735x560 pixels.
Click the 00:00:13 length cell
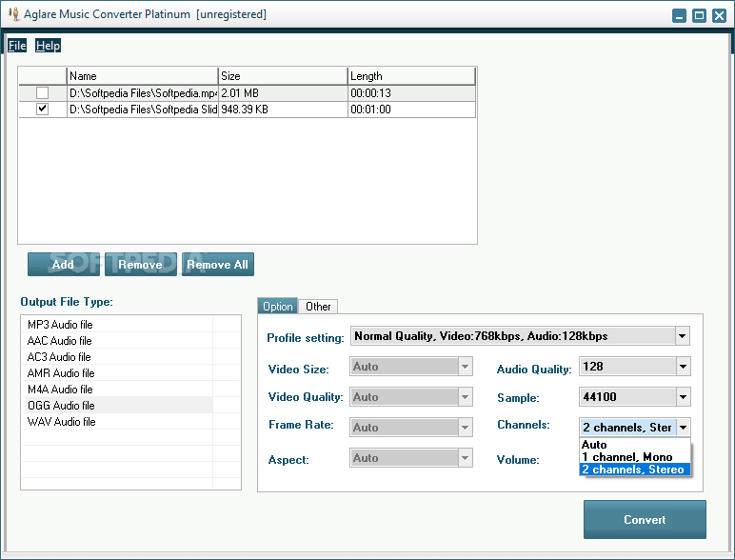tap(411, 93)
